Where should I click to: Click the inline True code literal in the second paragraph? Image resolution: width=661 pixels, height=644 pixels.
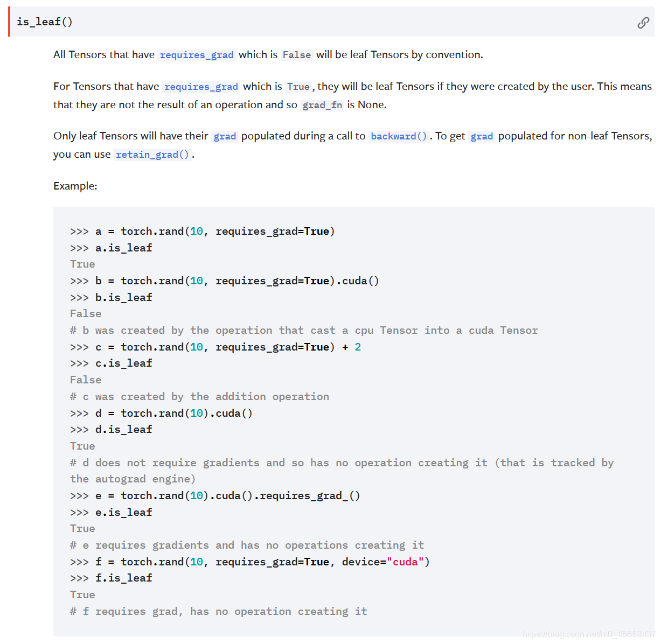tap(298, 87)
